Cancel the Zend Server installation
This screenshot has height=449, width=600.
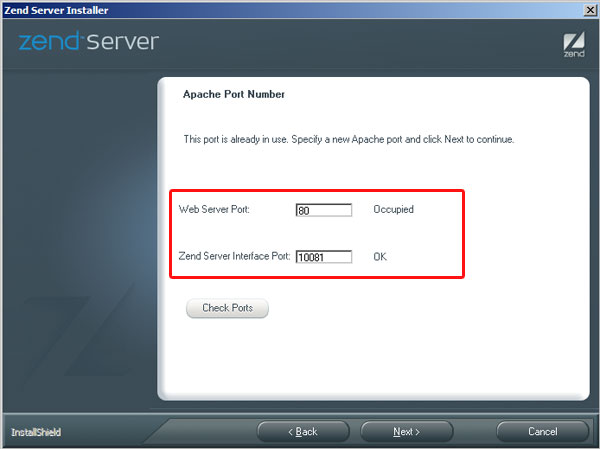tap(543, 432)
